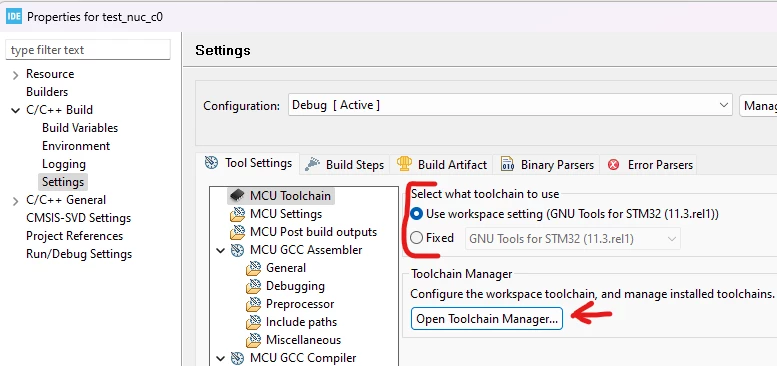Select MCU Post build outputs item
Viewport: 777px width, 366px height.
click(x=313, y=232)
